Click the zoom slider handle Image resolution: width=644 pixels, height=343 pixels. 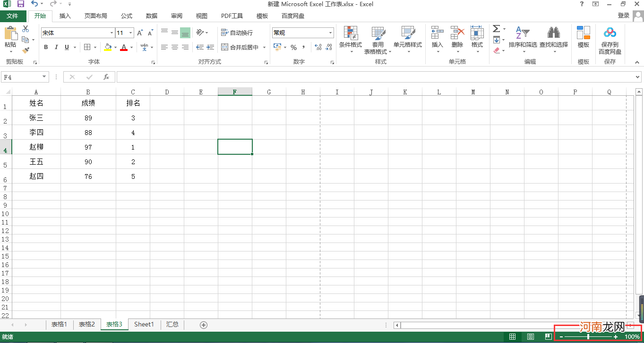pyautogui.click(x=588, y=337)
